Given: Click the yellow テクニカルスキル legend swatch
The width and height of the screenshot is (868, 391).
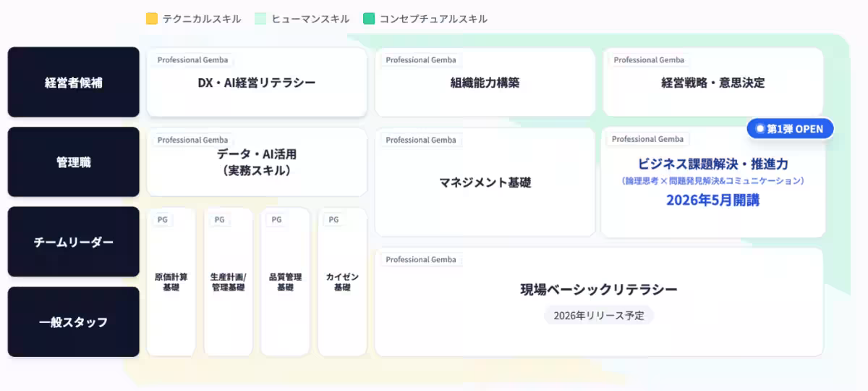Looking at the screenshot, I should [152, 19].
